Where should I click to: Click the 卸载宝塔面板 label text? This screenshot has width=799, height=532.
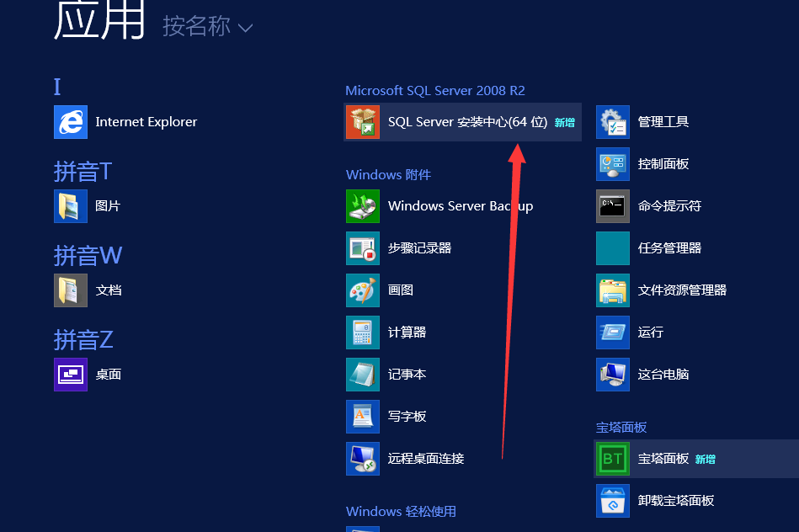676,501
